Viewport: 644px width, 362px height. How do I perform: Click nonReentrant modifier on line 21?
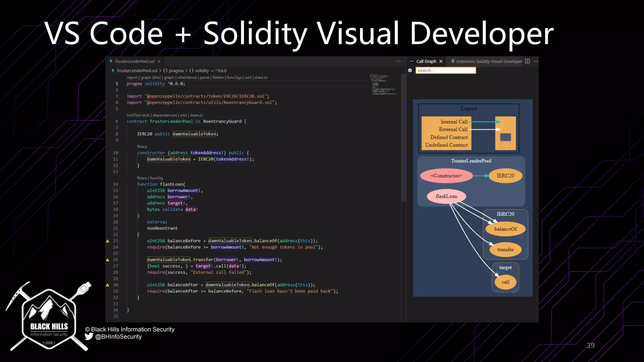click(x=162, y=228)
